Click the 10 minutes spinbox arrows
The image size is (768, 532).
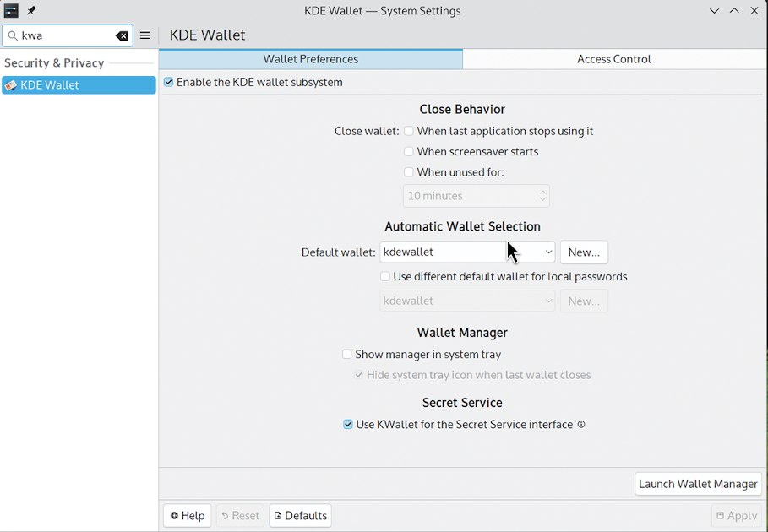click(542, 196)
